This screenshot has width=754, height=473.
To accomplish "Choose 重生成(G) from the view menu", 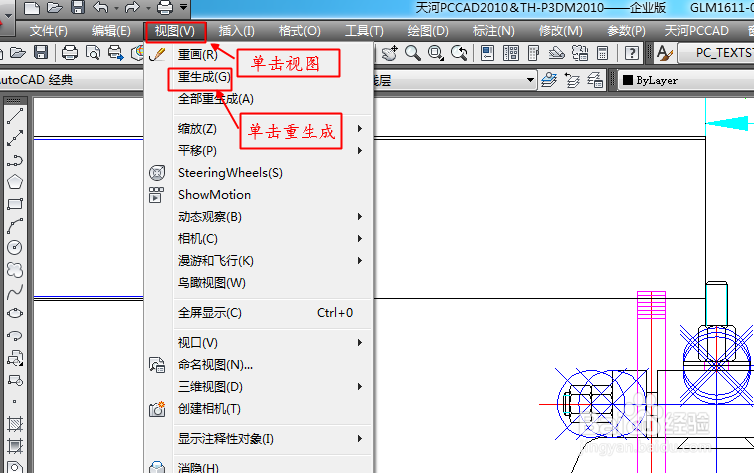I will [x=204, y=77].
